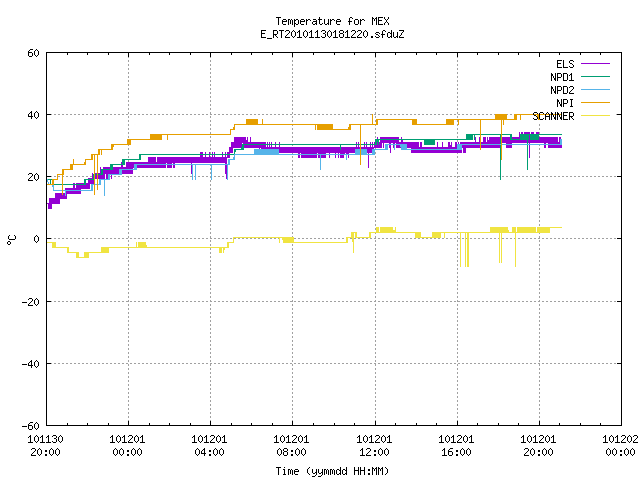The width and height of the screenshot is (640, 480).
Task: Select the SCANNER legend label
Action: (553, 116)
